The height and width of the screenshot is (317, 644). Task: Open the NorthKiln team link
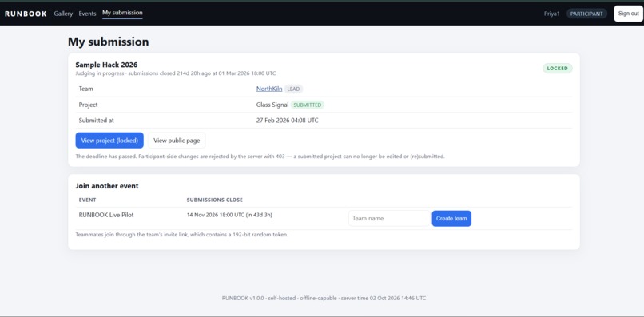pyautogui.click(x=269, y=89)
